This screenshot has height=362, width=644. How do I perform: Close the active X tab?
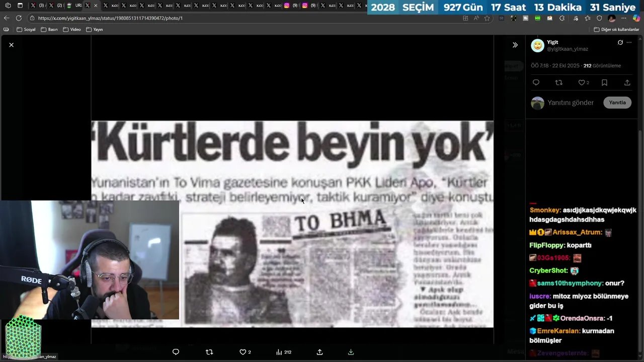pos(96,6)
